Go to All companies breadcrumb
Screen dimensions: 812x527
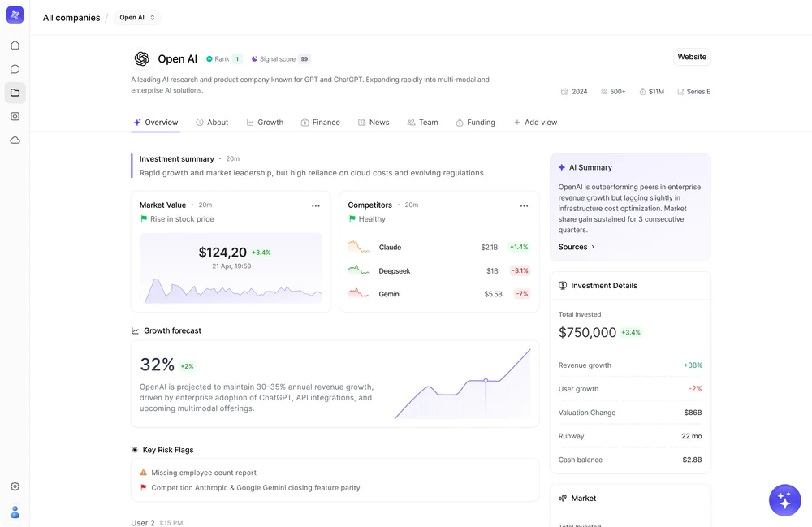[x=71, y=18]
